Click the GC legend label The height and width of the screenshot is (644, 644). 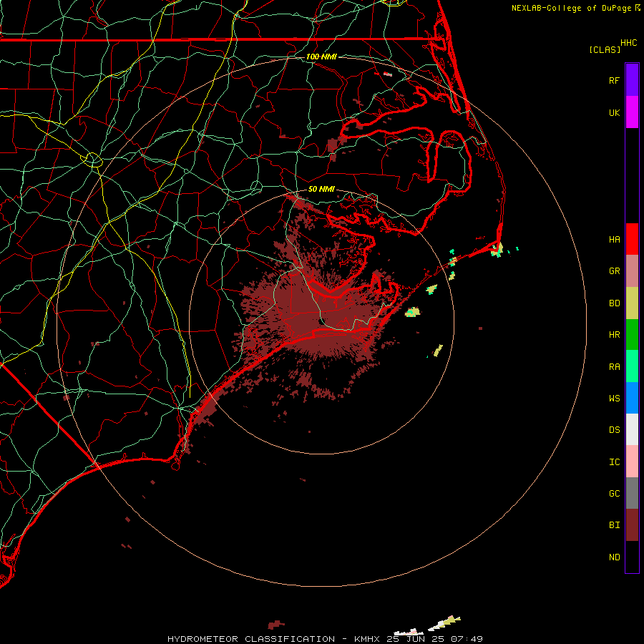(614, 494)
